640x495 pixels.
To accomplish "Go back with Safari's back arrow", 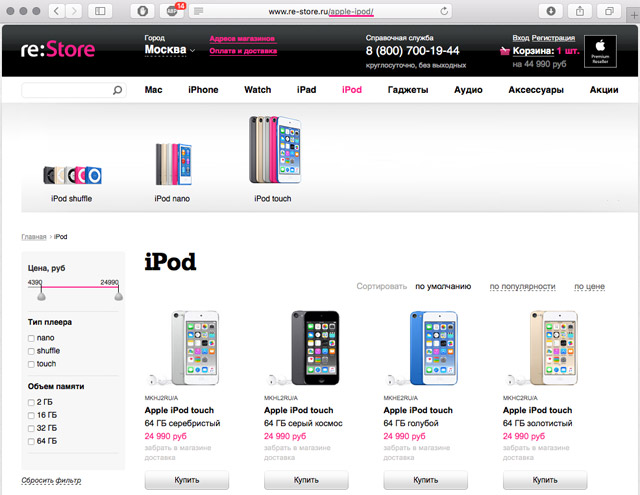I will [57, 11].
